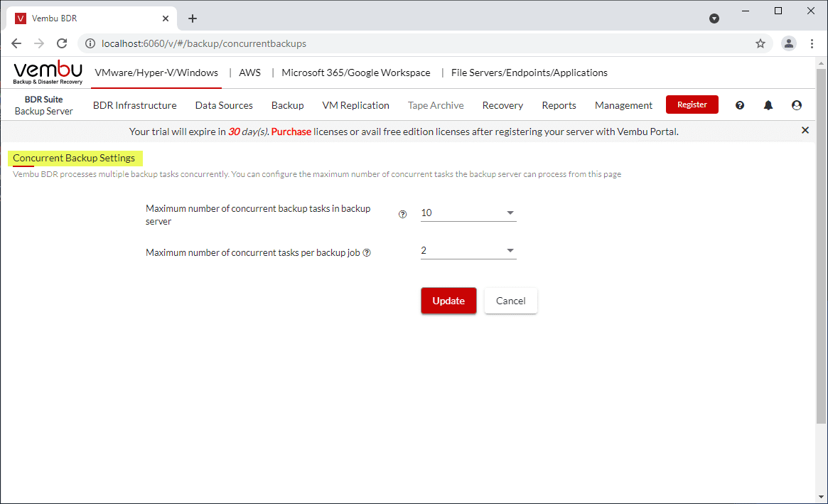
Task: Bookmark this page with the star icon
Action: tap(760, 43)
